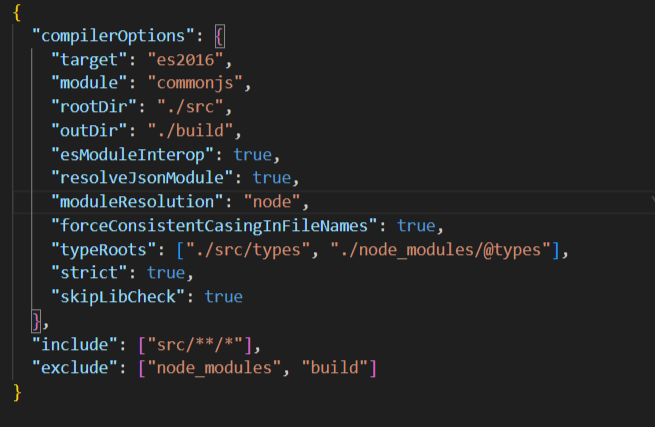Viewport: 655px width, 427px height.
Task: Click the "node" value
Action: coord(272,202)
